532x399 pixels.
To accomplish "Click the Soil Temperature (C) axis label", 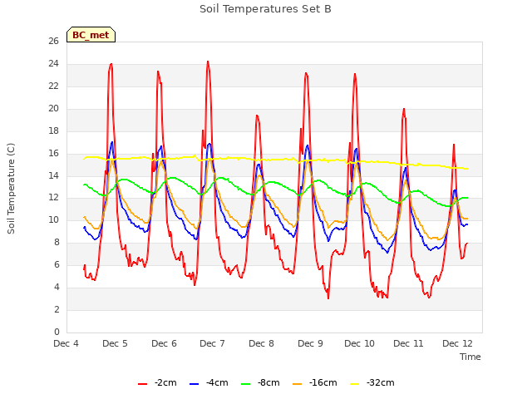I will (x=11, y=189).
